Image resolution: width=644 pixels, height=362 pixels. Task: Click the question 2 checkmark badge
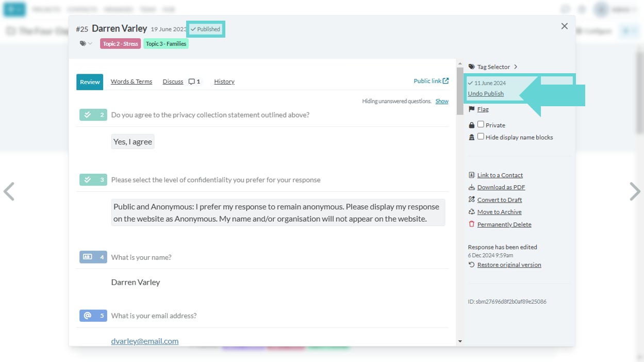[93, 114]
